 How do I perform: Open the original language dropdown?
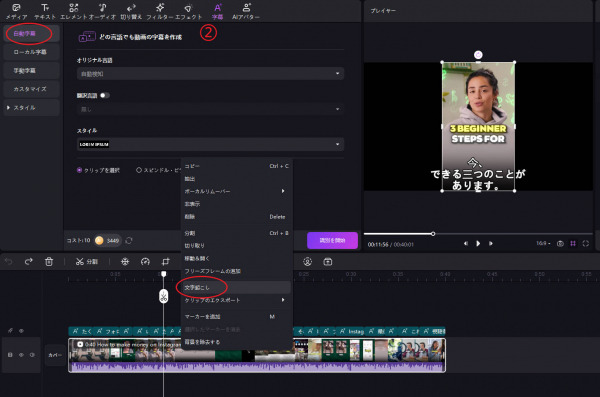[210, 74]
